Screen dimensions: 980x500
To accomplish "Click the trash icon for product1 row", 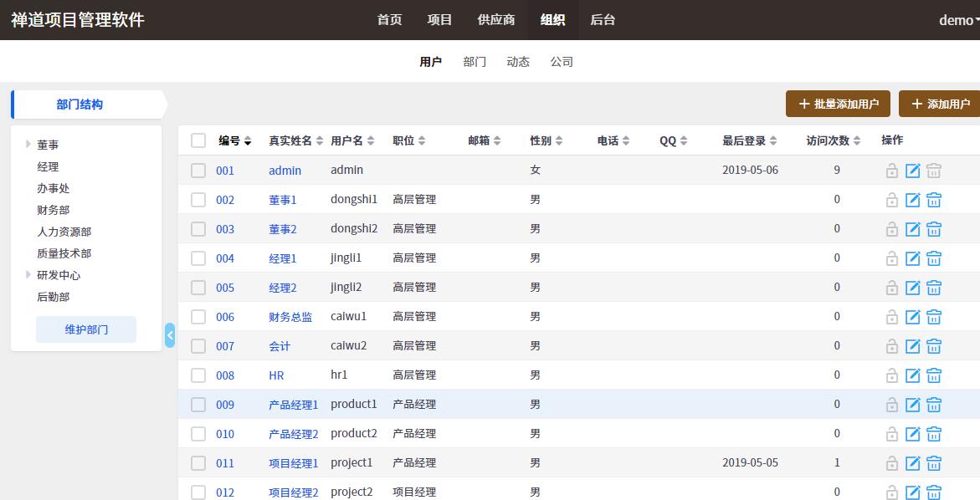I will click(934, 405).
